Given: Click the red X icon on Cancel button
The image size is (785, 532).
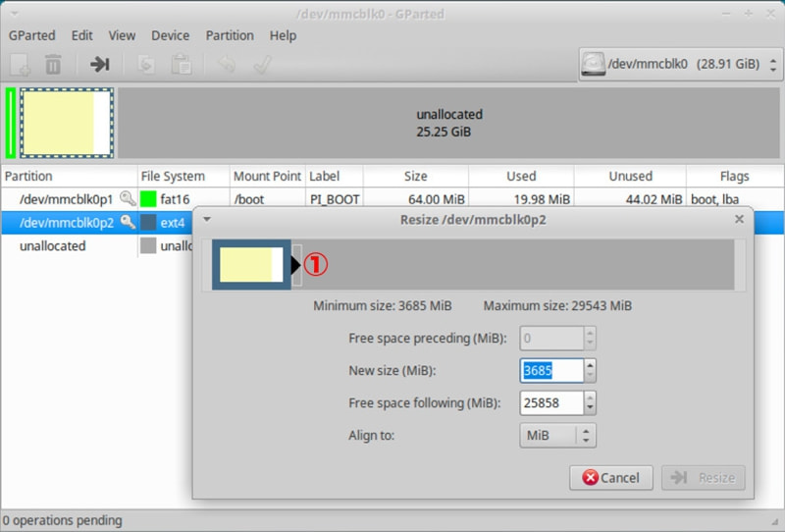Looking at the screenshot, I should pos(591,477).
